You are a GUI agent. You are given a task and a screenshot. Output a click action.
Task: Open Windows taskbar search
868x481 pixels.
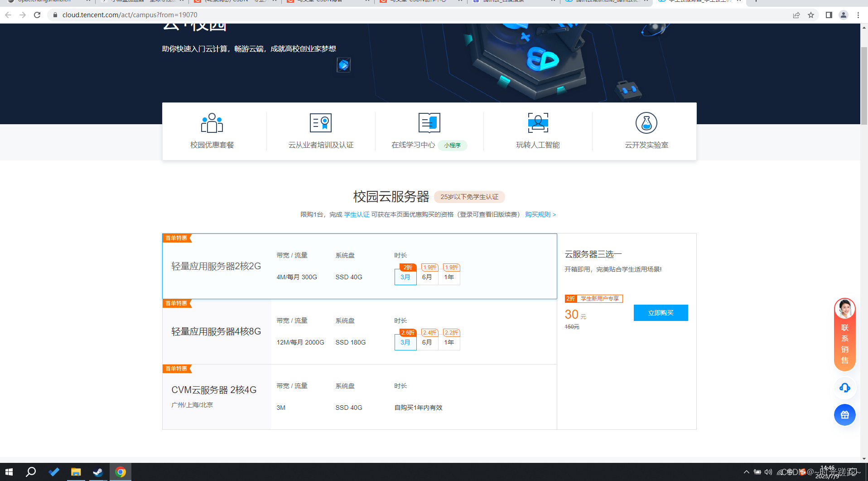click(31, 472)
